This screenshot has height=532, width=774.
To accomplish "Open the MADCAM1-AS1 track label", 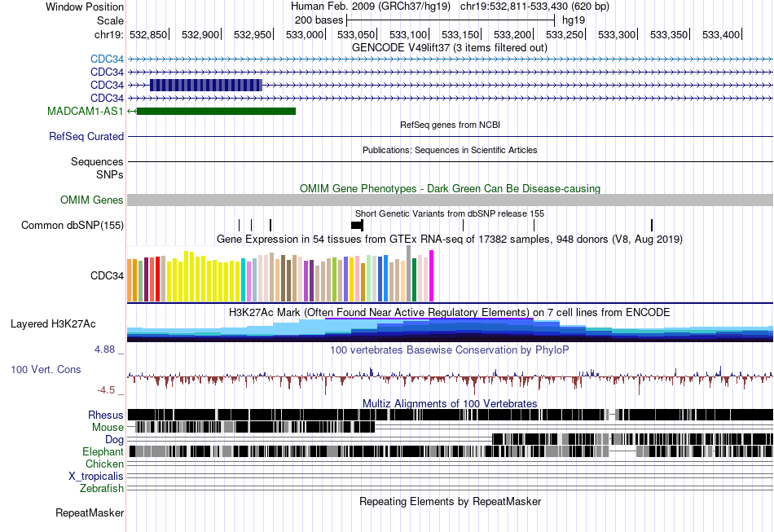I will tap(86, 111).
